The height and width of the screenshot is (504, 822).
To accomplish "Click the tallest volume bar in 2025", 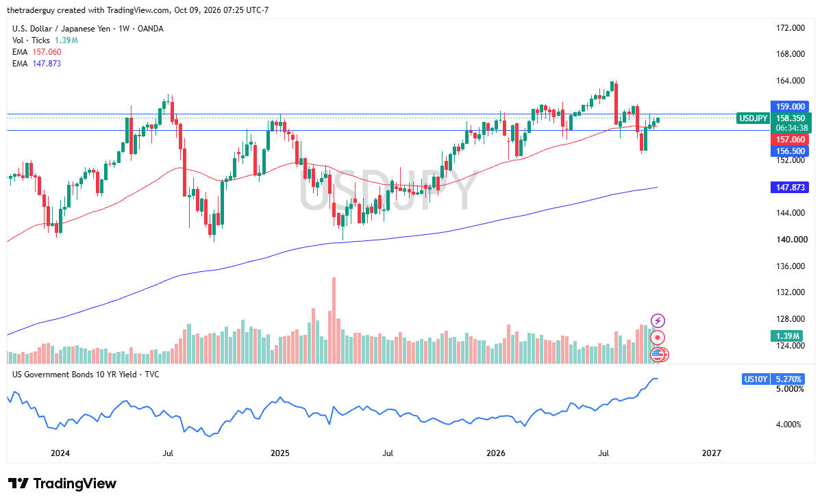I will point(334,320).
